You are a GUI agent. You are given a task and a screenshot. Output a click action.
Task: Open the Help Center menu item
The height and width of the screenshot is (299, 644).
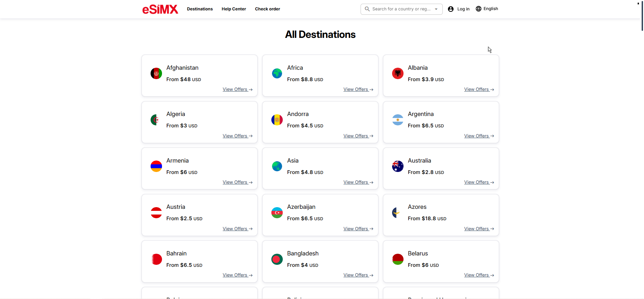pyautogui.click(x=234, y=9)
